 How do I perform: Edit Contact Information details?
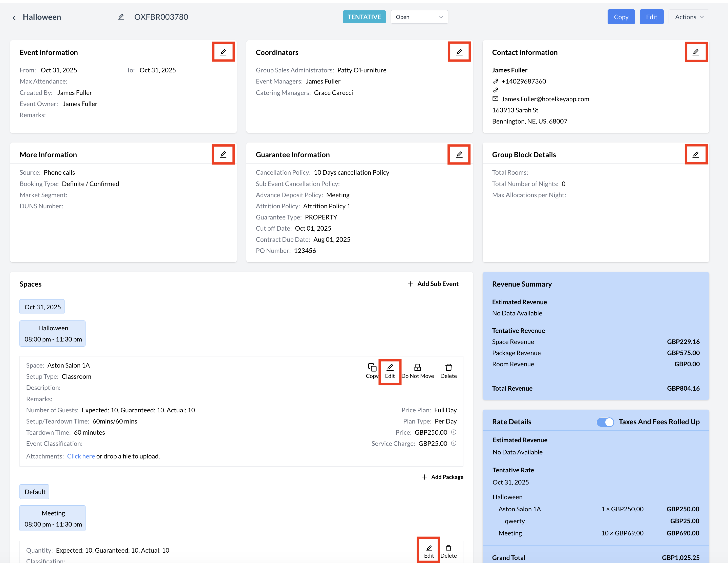pos(696,52)
